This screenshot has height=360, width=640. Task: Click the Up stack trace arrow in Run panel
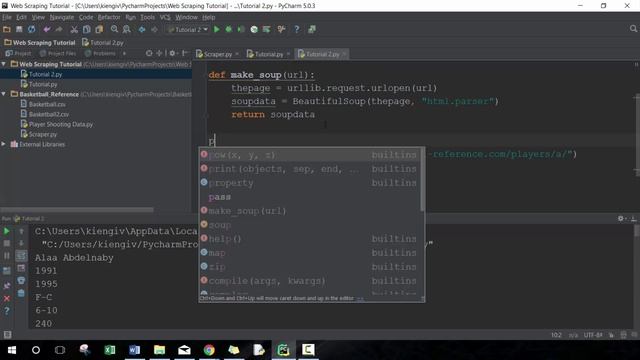pyautogui.click(x=21, y=231)
